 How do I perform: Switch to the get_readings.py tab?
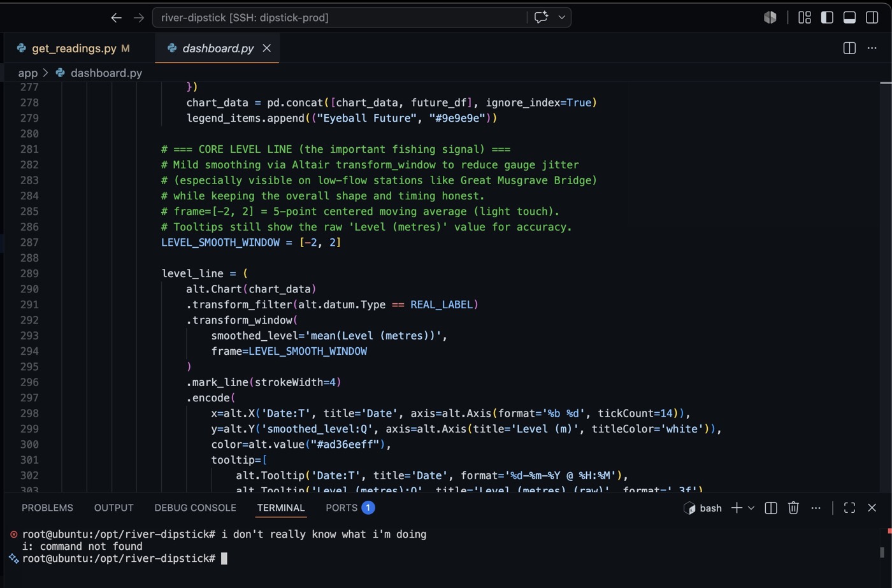pyautogui.click(x=75, y=48)
